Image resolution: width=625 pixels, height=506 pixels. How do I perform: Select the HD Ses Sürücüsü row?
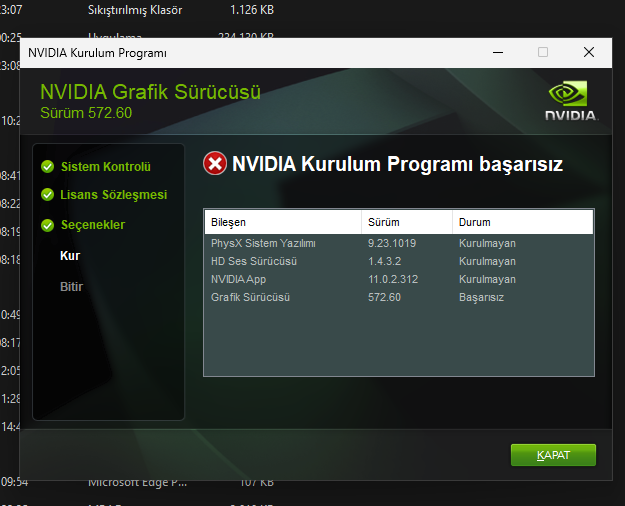click(x=399, y=261)
